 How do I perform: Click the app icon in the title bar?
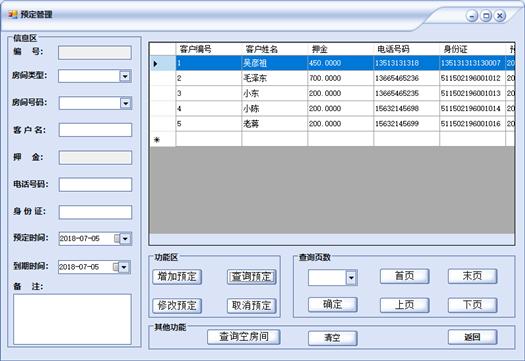click(x=13, y=14)
